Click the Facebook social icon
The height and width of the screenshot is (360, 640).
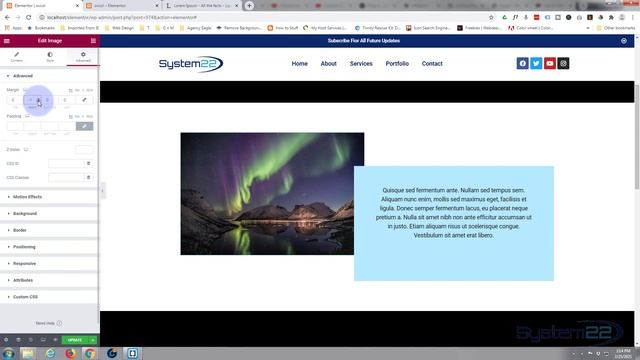click(522, 63)
